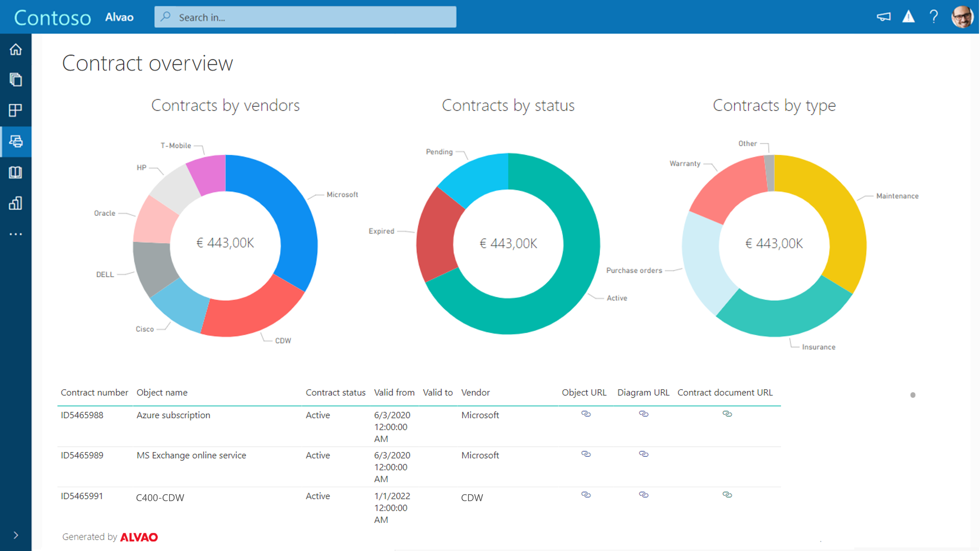This screenshot has width=980, height=551.
Task: Open more options ellipsis in sidebar
Action: [x=16, y=234]
